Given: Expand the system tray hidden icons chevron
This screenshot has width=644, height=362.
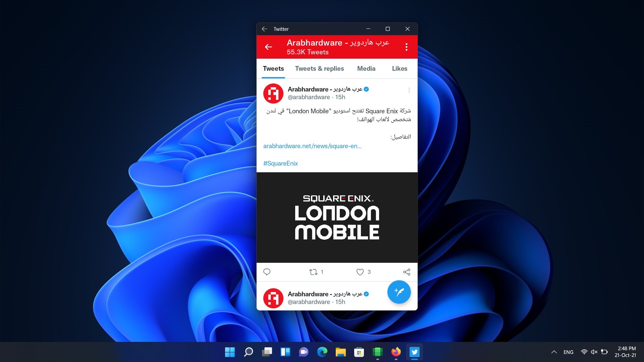Looking at the screenshot, I should coord(554,352).
